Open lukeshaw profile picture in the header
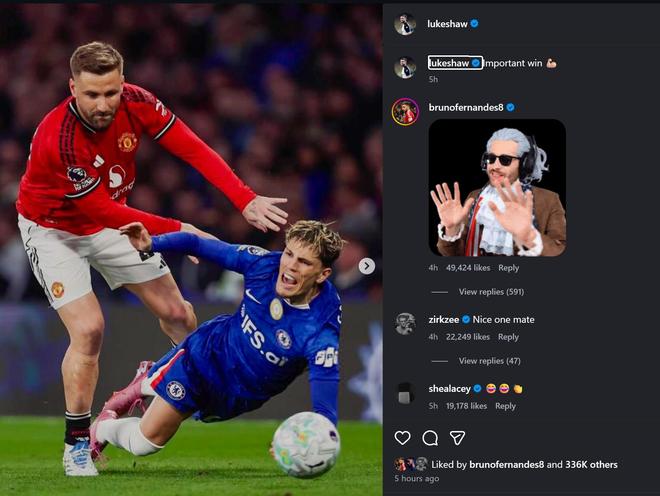Image resolution: width=660 pixels, height=496 pixels. (x=405, y=24)
